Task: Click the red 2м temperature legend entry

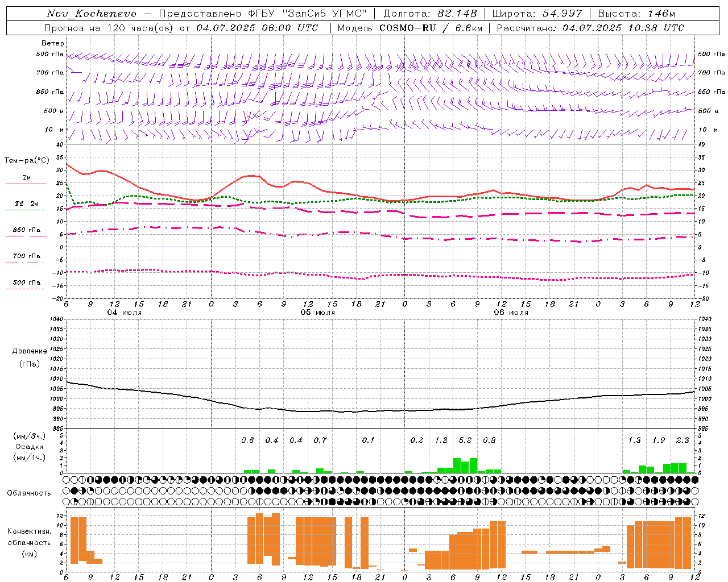Action: [26, 180]
